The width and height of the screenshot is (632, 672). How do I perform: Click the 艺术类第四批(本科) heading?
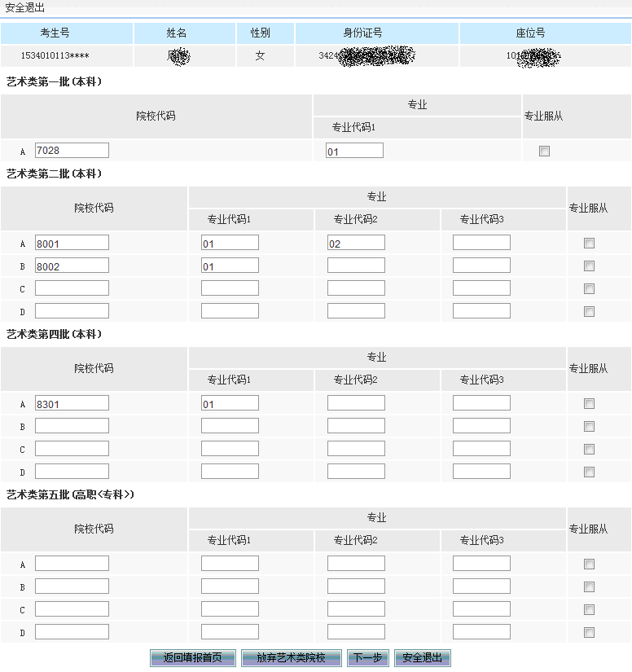[55, 334]
